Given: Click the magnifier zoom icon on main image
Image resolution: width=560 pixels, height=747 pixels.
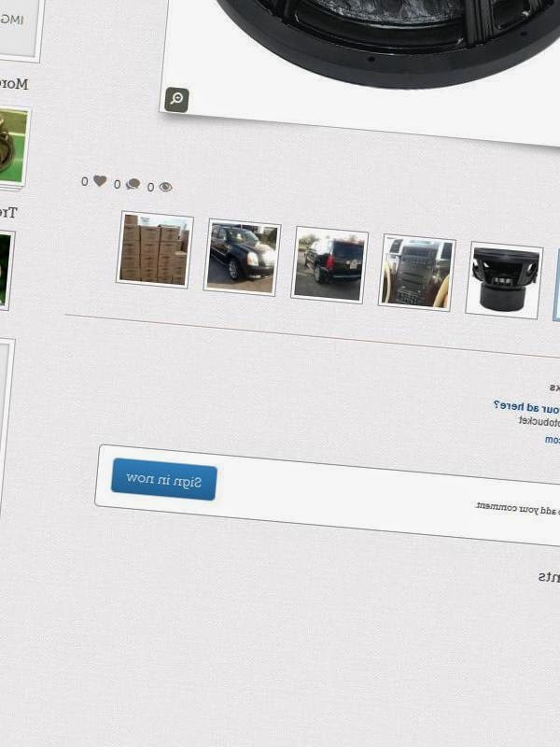Looking at the screenshot, I should click(x=176, y=100).
